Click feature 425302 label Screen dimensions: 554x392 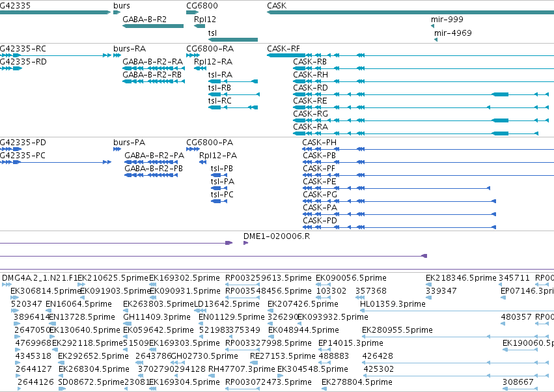pyautogui.click(x=379, y=369)
